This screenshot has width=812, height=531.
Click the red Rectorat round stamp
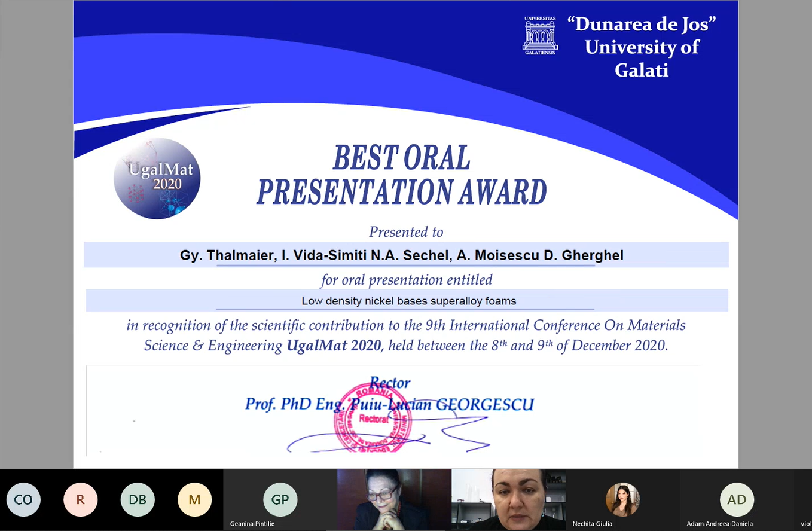pos(373,417)
